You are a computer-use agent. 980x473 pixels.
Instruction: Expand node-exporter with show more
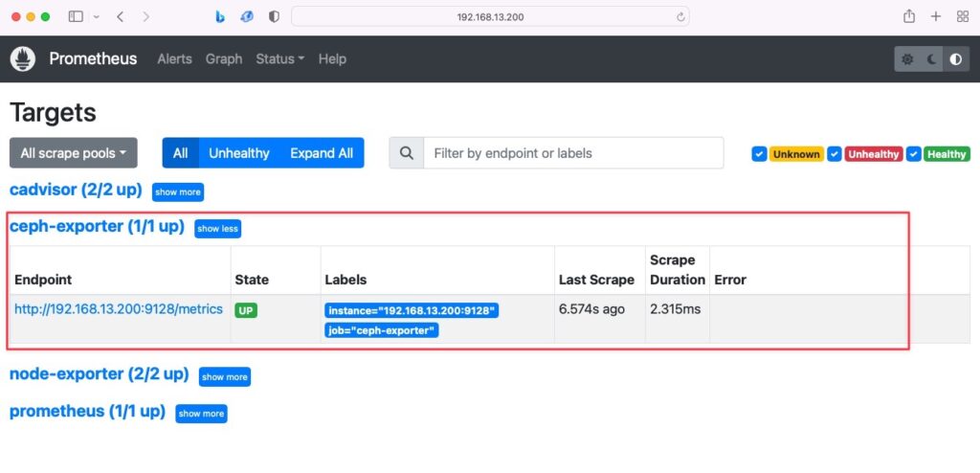pyautogui.click(x=225, y=376)
